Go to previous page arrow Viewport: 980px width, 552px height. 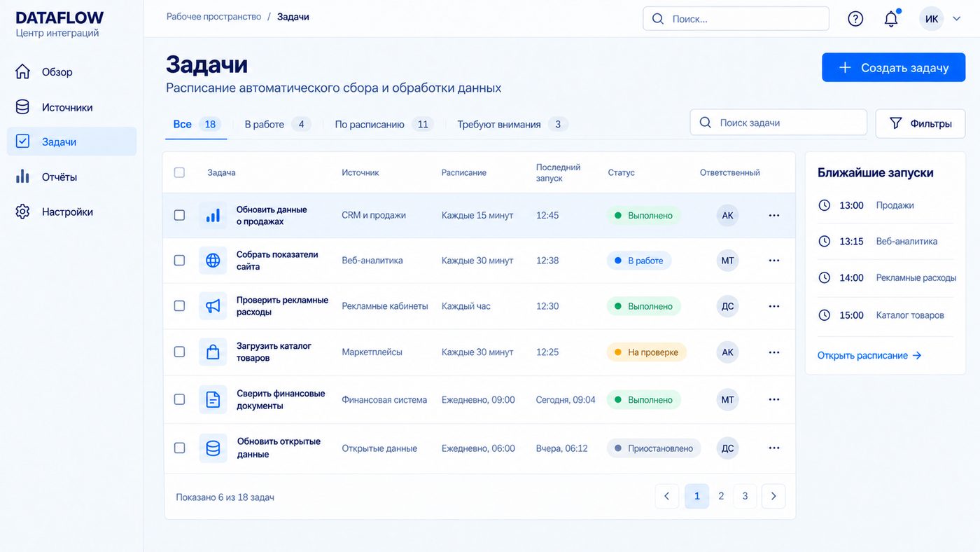tap(666, 496)
